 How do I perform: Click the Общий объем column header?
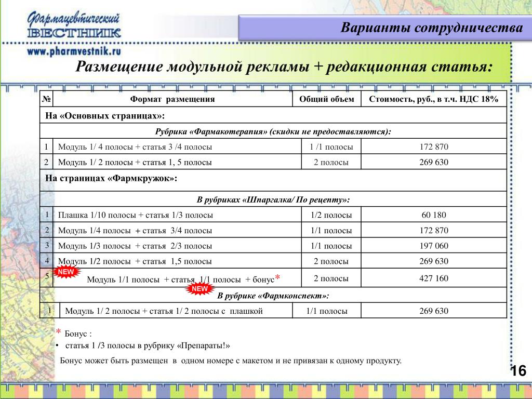coord(326,99)
